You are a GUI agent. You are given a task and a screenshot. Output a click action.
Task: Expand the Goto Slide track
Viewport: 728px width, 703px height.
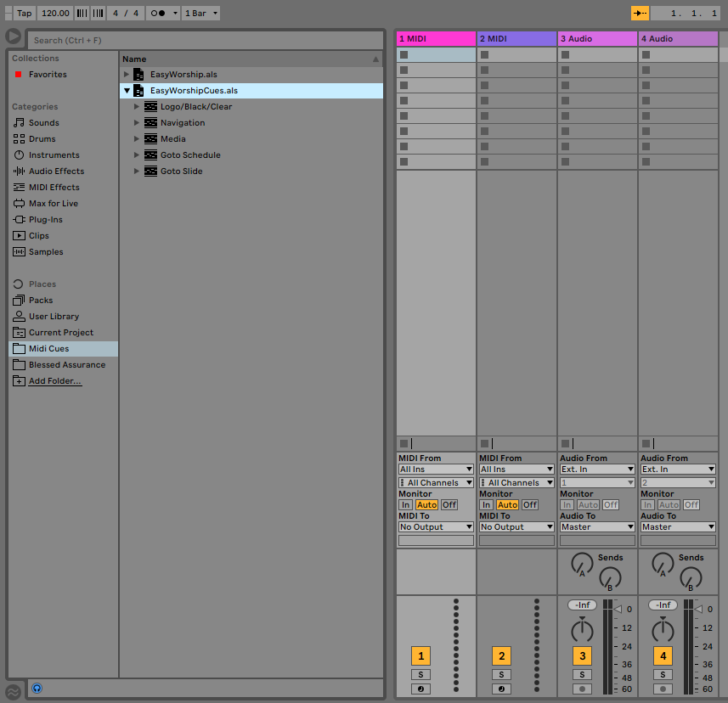[x=137, y=172]
